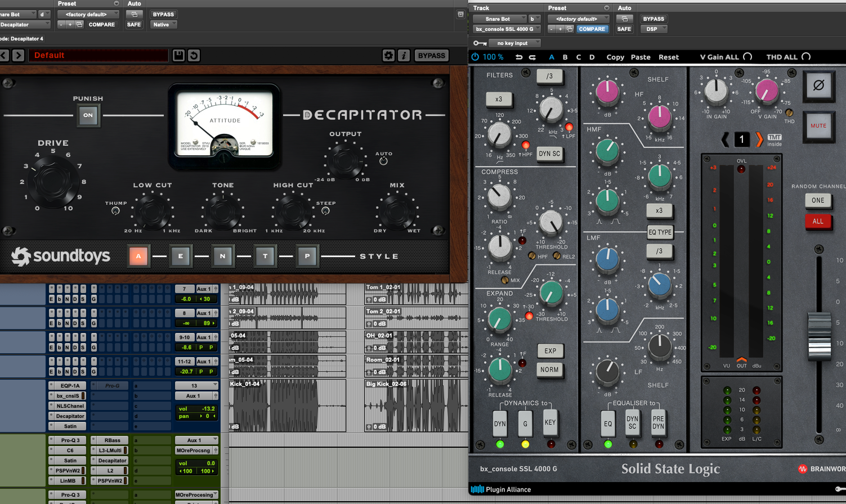Viewport: 846px width, 504px height.
Task: Click the Decapitator DRIVE knob
Action: pyautogui.click(x=53, y=182)
